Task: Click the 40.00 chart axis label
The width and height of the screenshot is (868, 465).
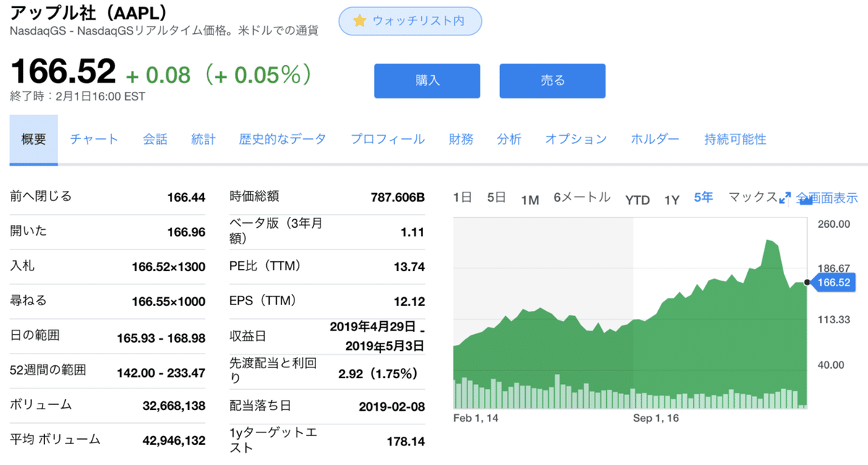Action: [832, 365]
